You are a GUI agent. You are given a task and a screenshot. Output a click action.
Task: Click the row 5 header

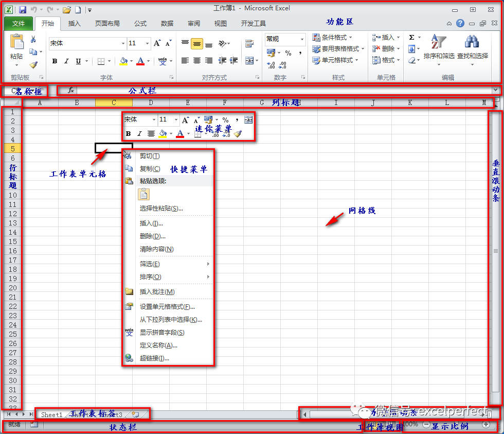12,149
